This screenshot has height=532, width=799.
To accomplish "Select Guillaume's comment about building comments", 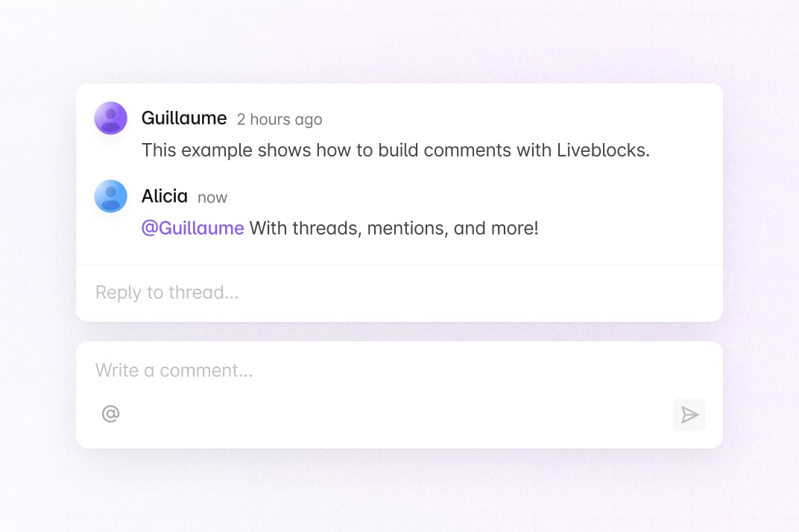I will pyautogui.click(x=397, y=150).
